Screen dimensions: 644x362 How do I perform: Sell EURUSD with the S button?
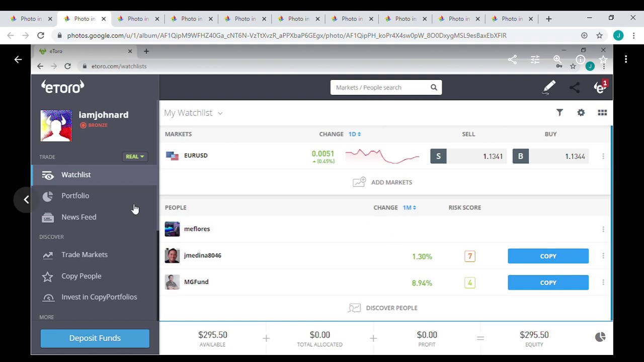(x=438, y=156)
